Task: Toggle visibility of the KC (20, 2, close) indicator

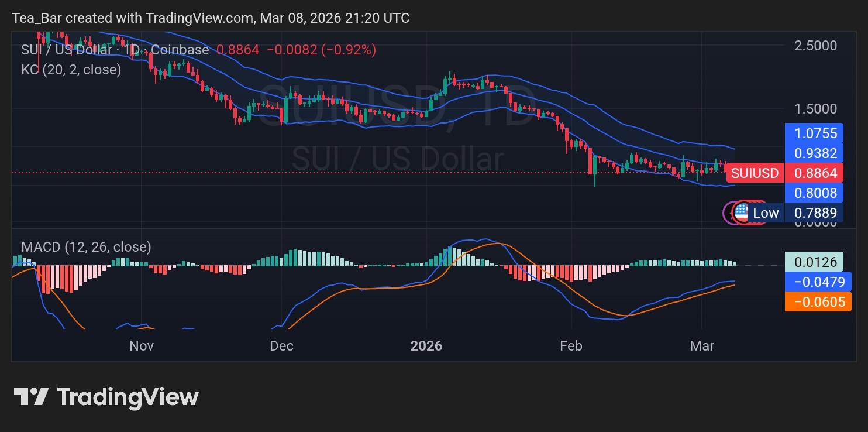Action: pos(70,70)
